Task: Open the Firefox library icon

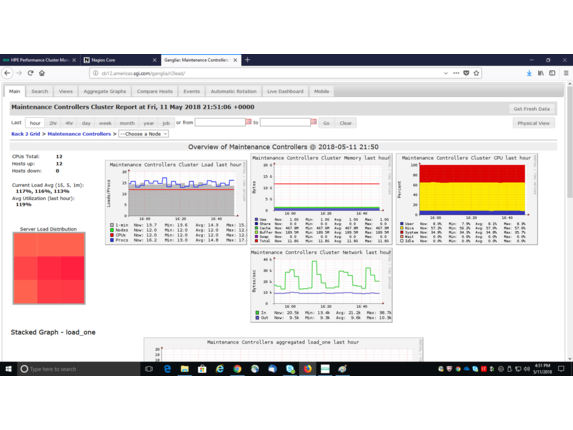Action: [540, 73]
